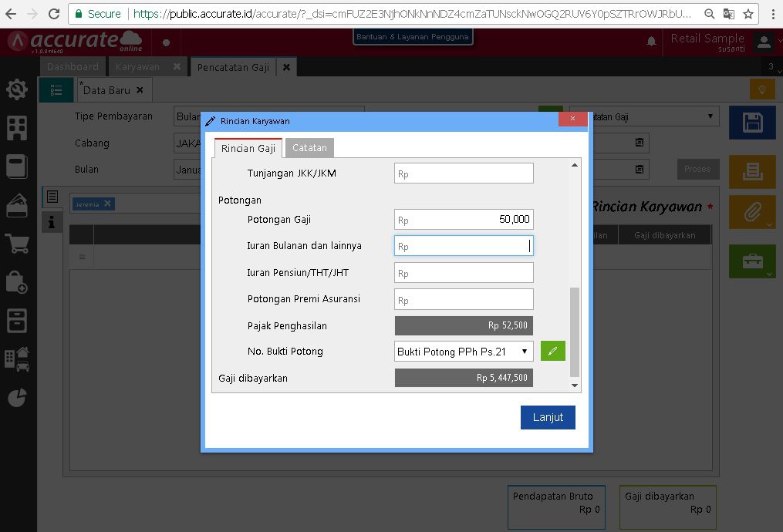This screenshot has width=783, height=532.
Task: Open the pie chart reports icon
Action: pyautogui.click(x=15, y=397)
